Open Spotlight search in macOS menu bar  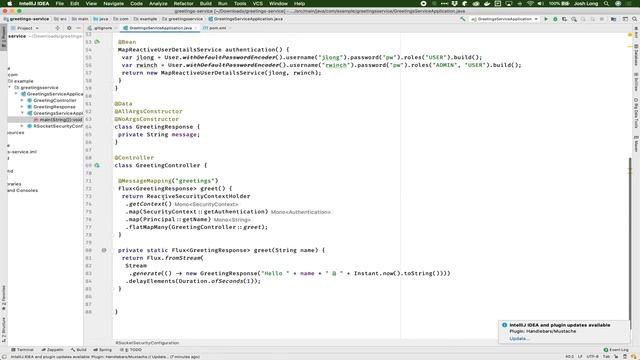click(607, 3)
